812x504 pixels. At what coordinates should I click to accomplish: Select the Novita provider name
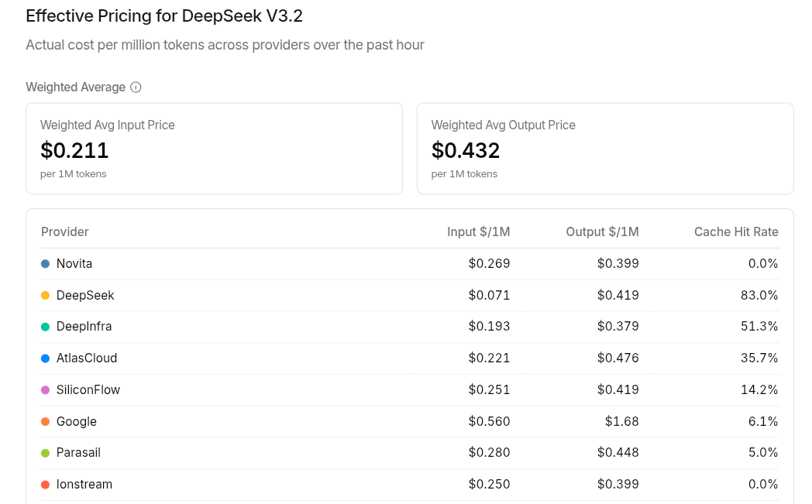(x=74, y=264)
